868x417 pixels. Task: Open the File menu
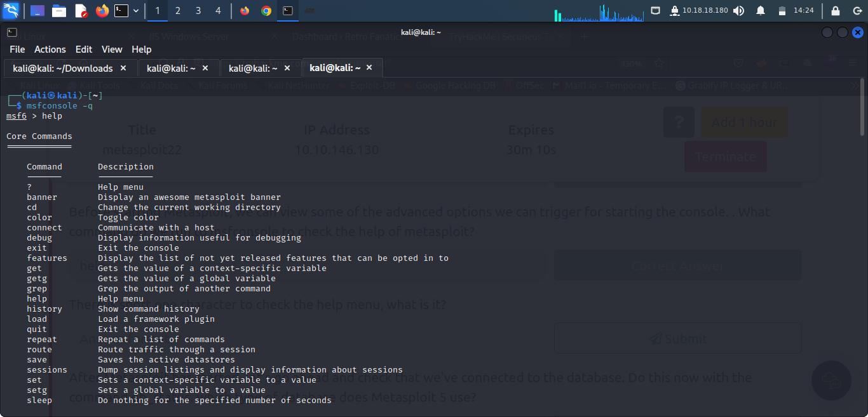pos(17,50)
